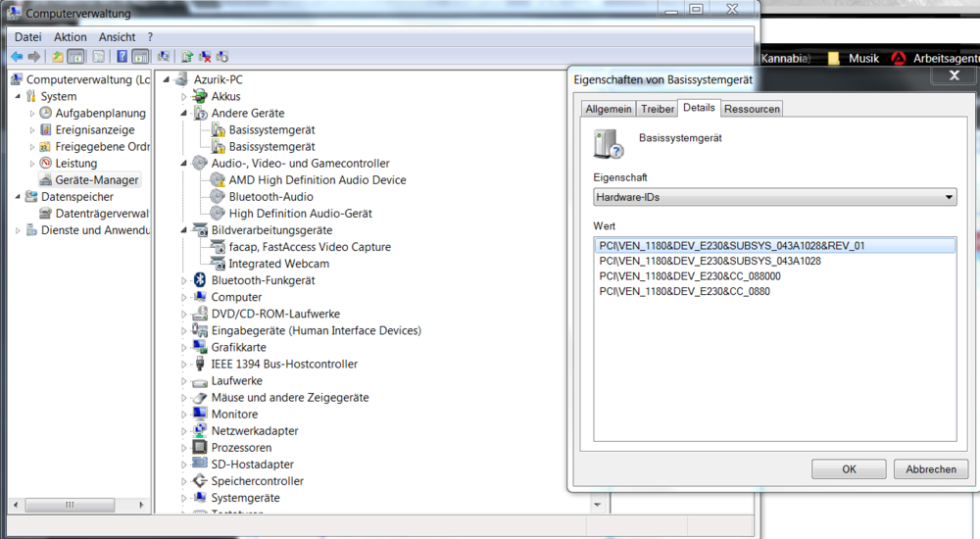Select AMD High Definition Audio Device
980x539 pixels.
(317, 180)
